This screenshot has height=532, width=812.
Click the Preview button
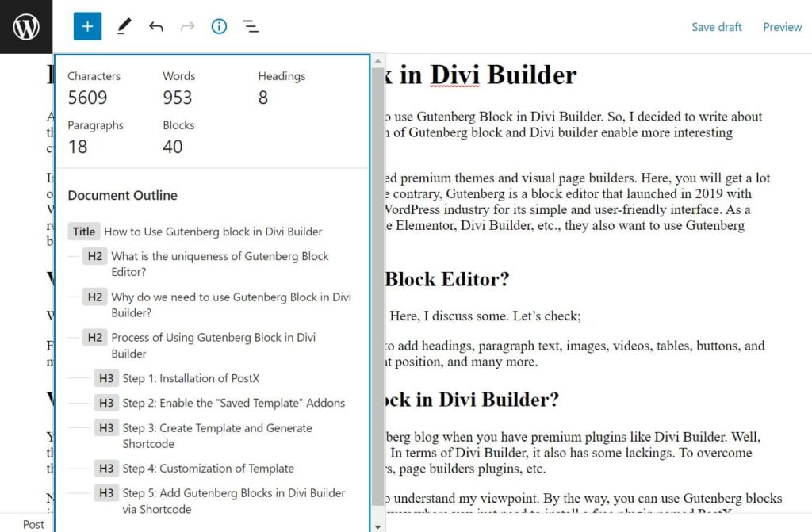coord(782,27)
